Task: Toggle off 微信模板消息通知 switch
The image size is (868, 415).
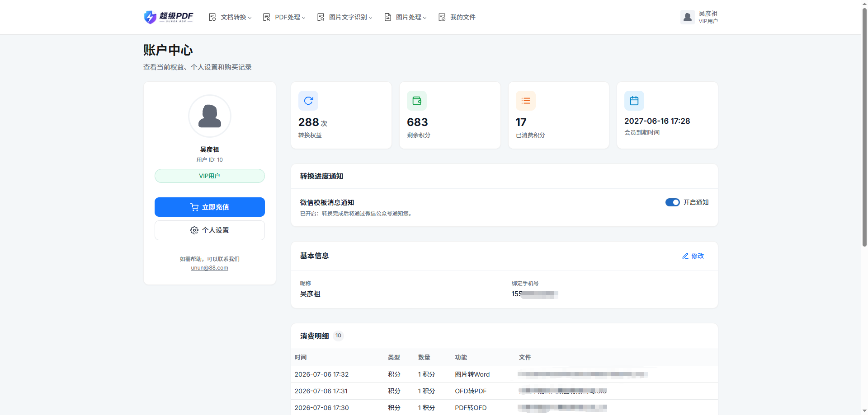Action: click(672, 202)
